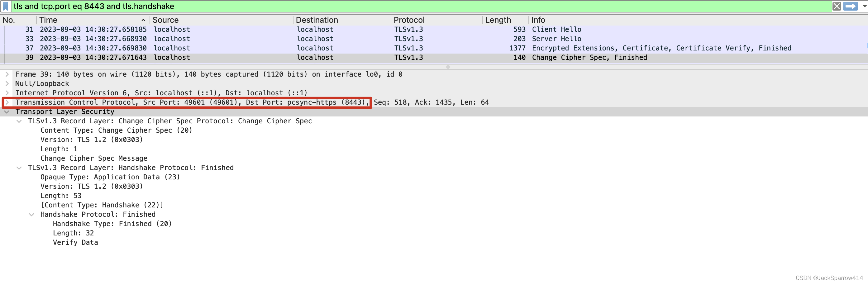
Task: Sort packets by Time column header
Action: [93, 20]
